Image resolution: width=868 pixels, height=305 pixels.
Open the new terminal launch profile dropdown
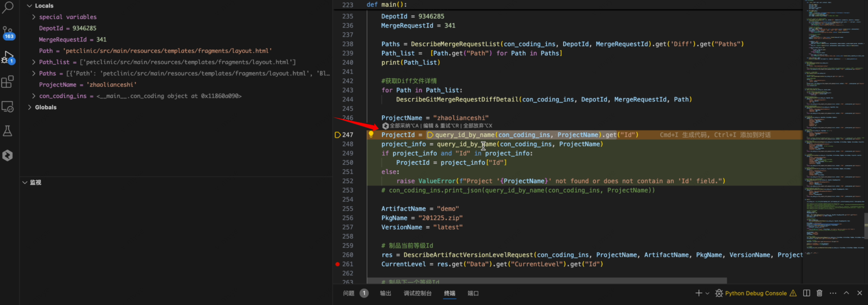pos(707,293)
